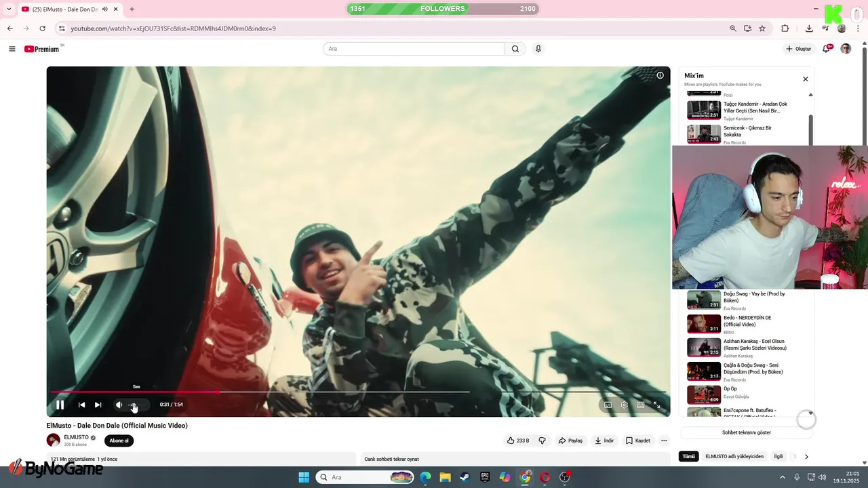This screenshot has height=488, width=868.
Task: Open Steam from the taskbar
Action: (x=465, y=477)
